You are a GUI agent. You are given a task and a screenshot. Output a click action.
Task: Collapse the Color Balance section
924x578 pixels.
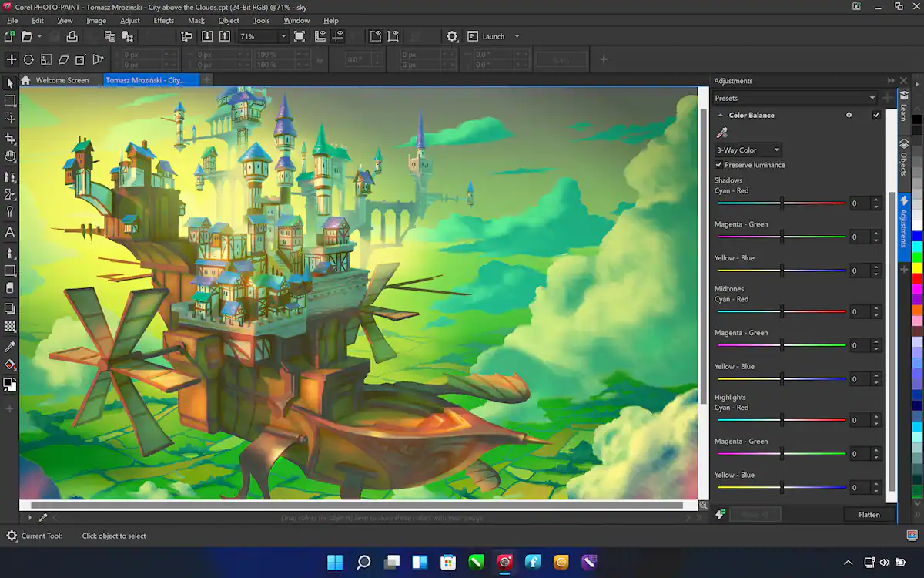pyautogui.click(x=721, y=115)
